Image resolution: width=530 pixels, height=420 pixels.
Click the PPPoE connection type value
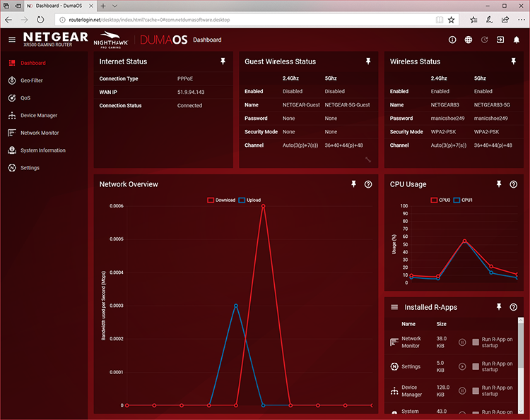pyautogui.click(x=185, y=78)
